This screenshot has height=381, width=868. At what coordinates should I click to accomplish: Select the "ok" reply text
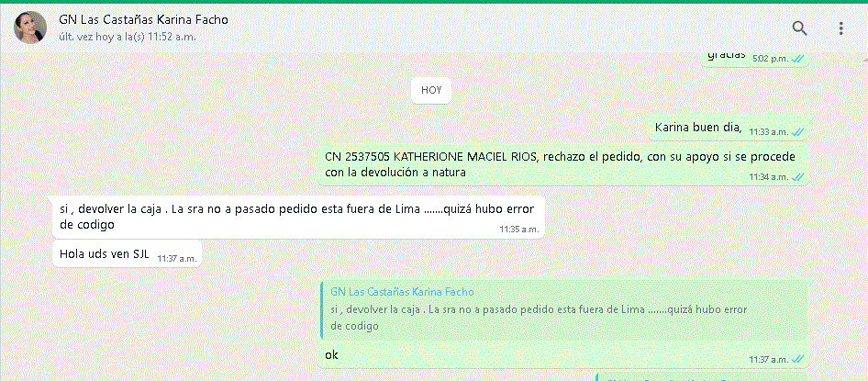point(331,353)
